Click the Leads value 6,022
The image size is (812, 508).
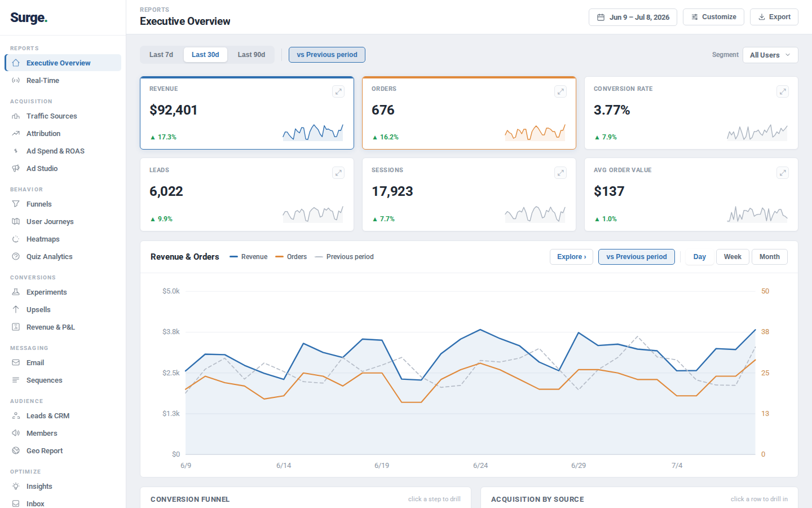point(166,191)
